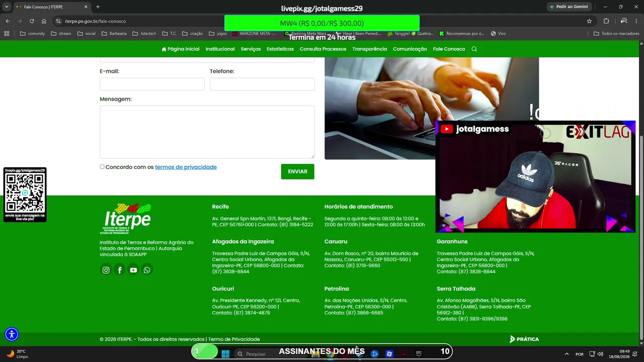Click the 'POR' keyboard language indicator
Viewport: 644px width, 362px height.
580,354
